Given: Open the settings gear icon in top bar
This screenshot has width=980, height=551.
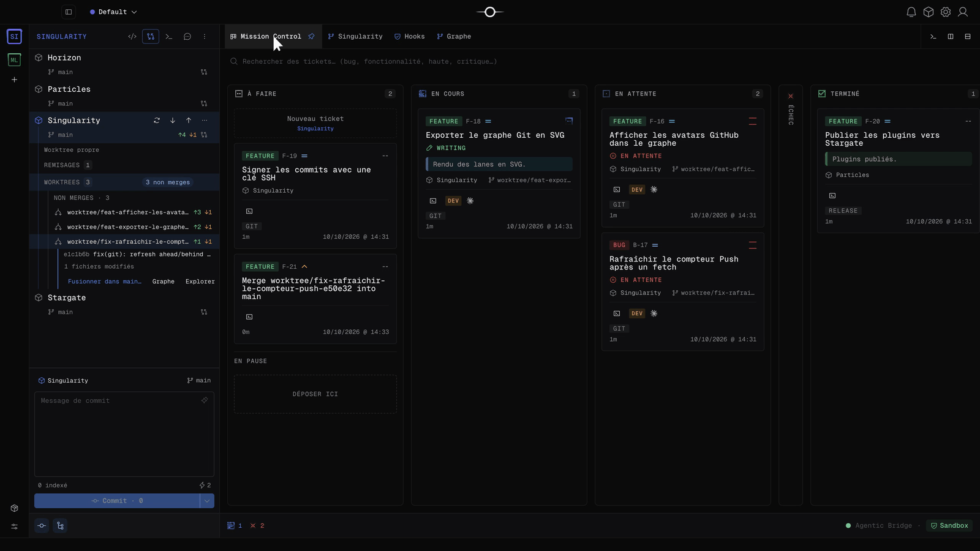Looking at the screenshot, I should (x=946, y=12).
